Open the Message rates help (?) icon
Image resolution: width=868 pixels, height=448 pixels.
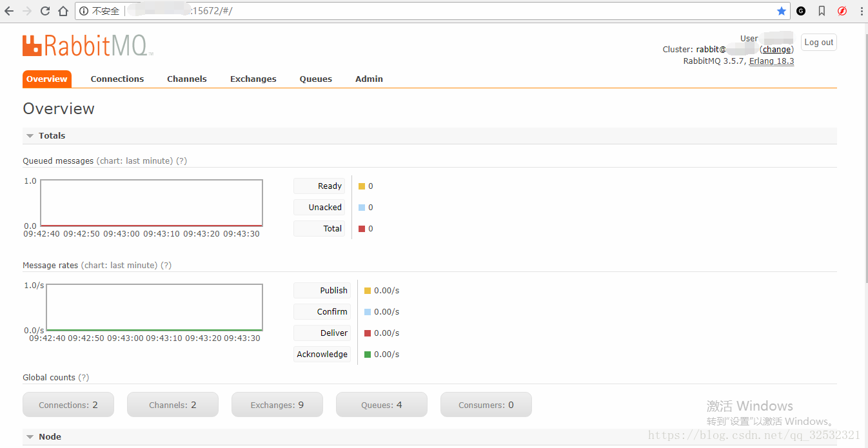point(166,265)
